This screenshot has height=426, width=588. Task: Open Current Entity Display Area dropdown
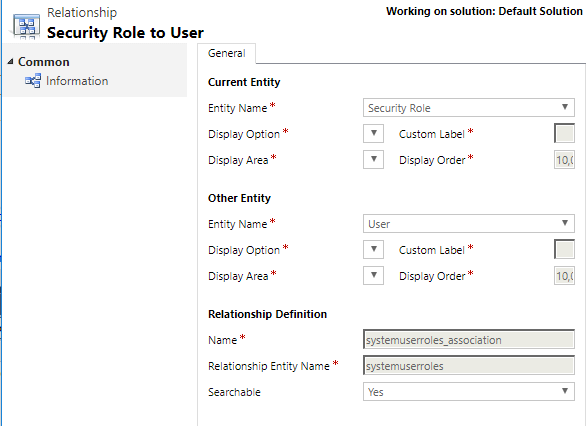pos(373,159)
